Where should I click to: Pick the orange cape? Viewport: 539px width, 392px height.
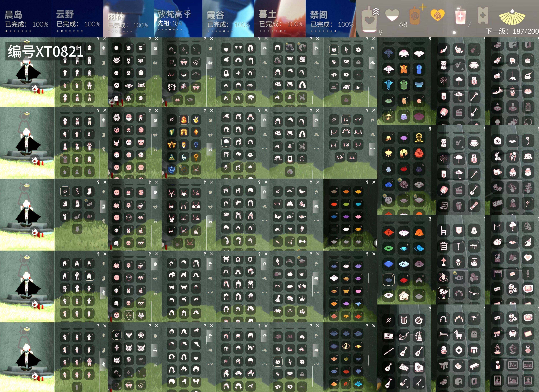[346, 191]
